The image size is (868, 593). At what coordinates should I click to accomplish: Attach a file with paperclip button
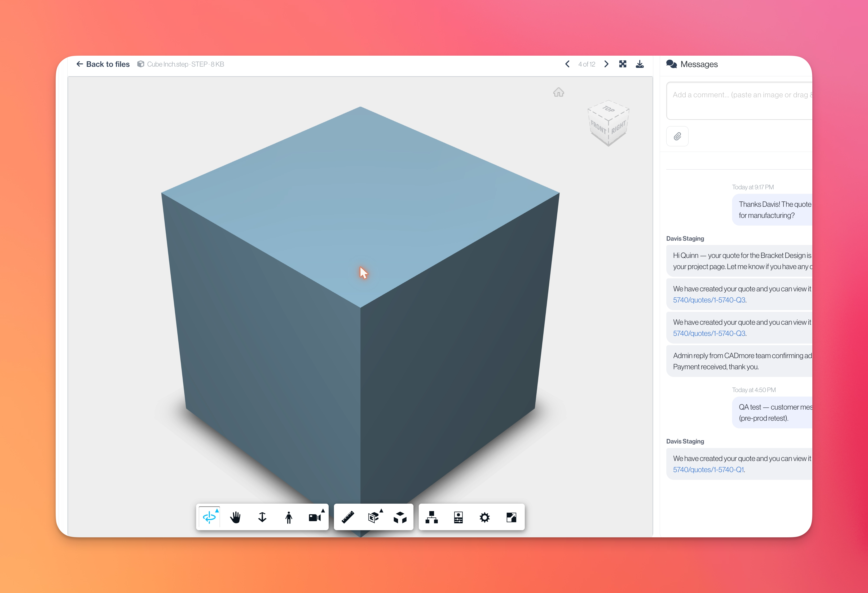coord(677,136)
